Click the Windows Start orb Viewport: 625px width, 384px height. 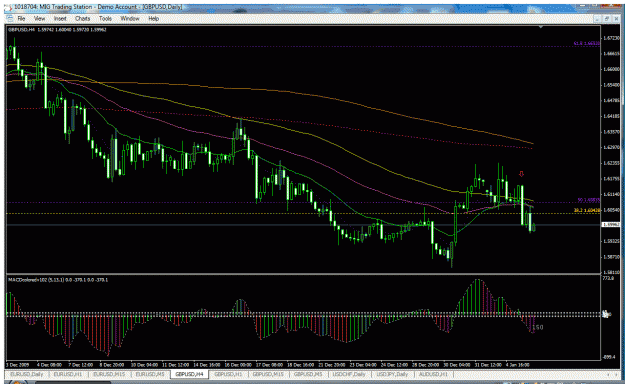pyautogui.click(x=18, y=382)
